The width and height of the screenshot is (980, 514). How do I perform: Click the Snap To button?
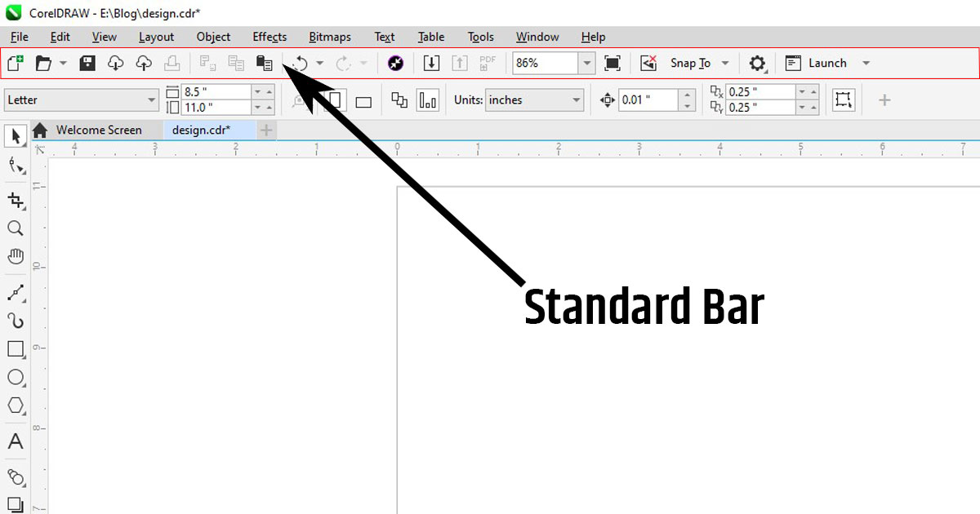coord(690,63)
